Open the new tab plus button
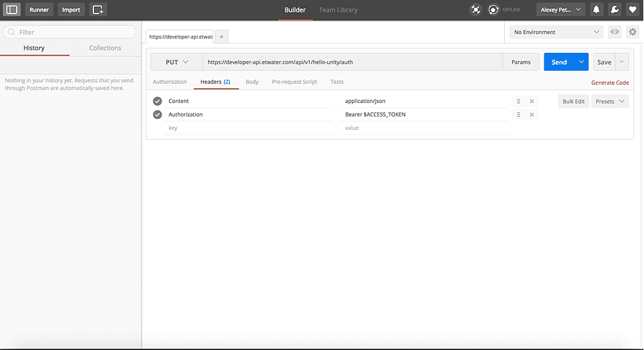This screenshot has height=350, width=644. coord(221,37)
